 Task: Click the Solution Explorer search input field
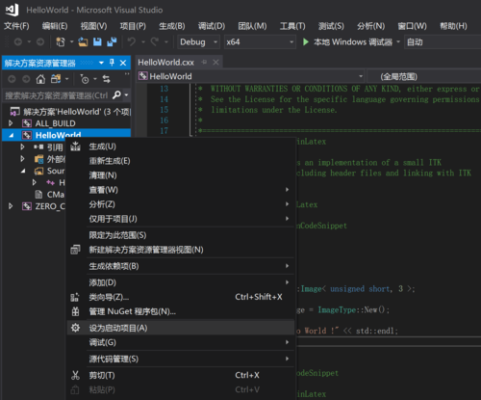click(57, 95)
